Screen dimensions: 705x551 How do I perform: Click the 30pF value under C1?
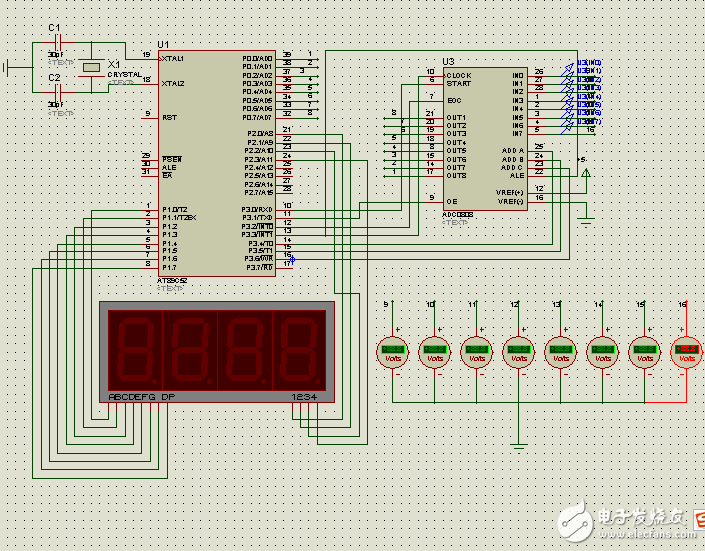click(x=56, y=54)
